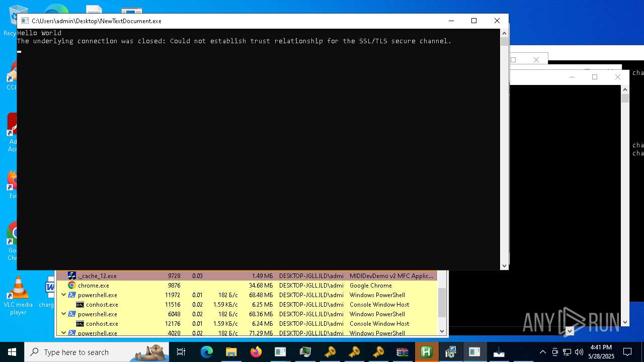This screenshot has height=362, width=644.
Task: Switch to the green H app in the taskbar
Action: pos(426,352)
